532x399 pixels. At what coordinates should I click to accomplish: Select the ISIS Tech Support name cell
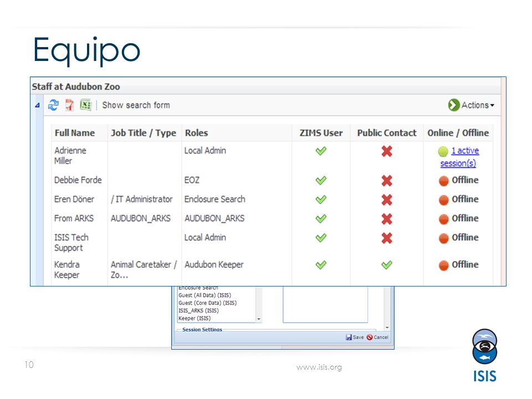tap(71, 243)
